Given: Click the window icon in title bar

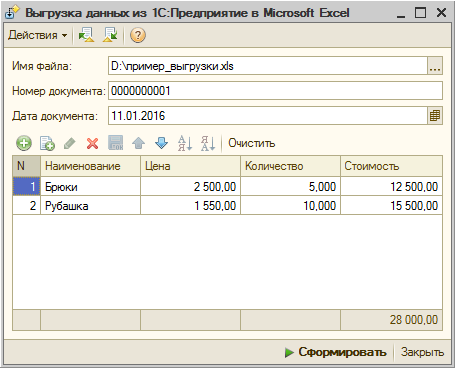Looking at the screenshot, I should point(13,13).
